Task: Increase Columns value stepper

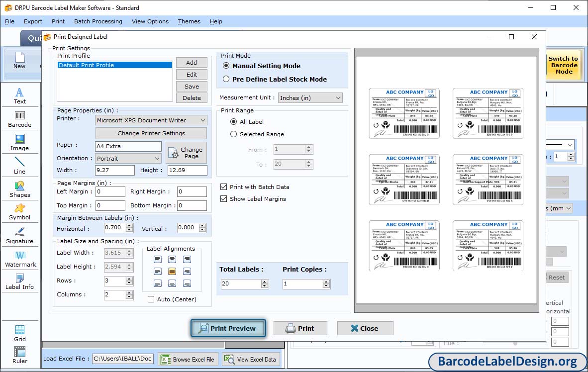Action: [129, 292]
